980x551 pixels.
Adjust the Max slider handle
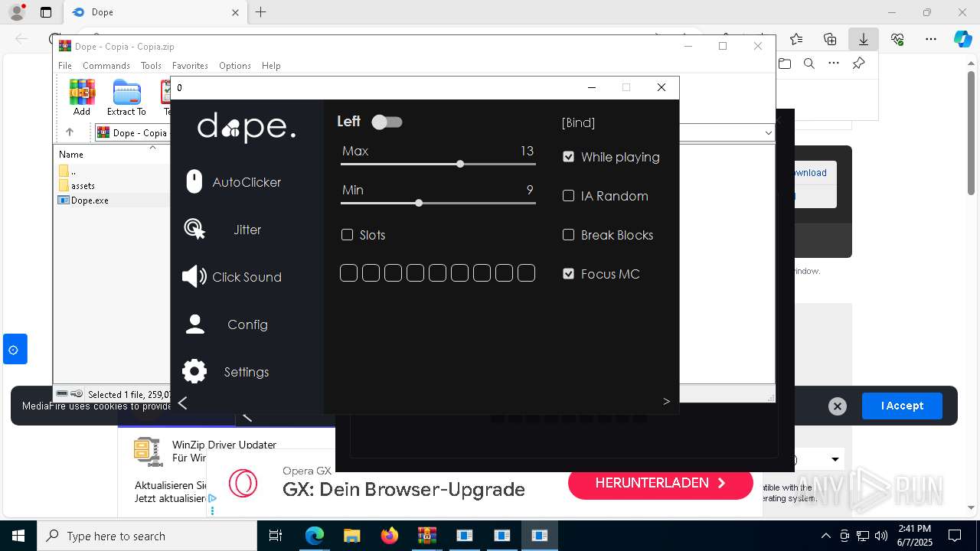(460, 164)
